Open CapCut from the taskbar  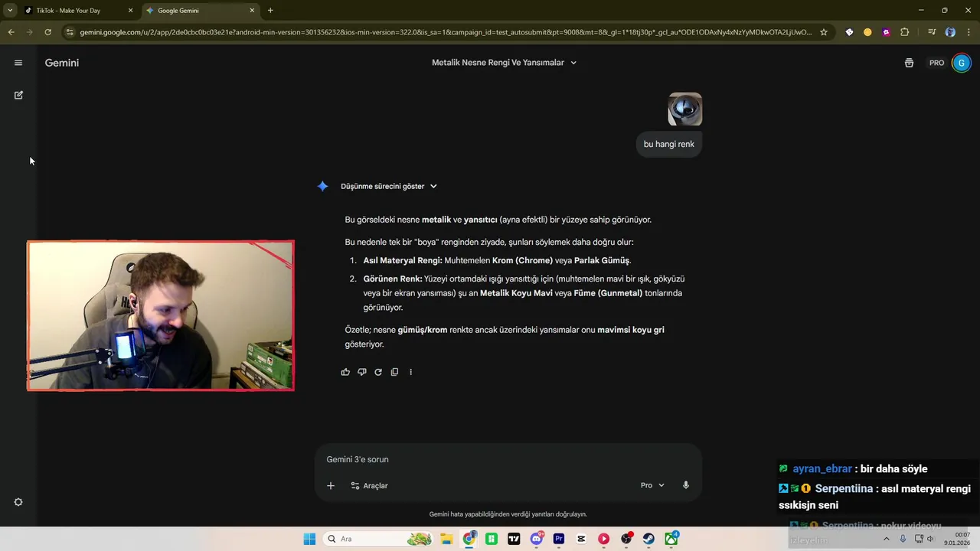(x=581, y=539)
